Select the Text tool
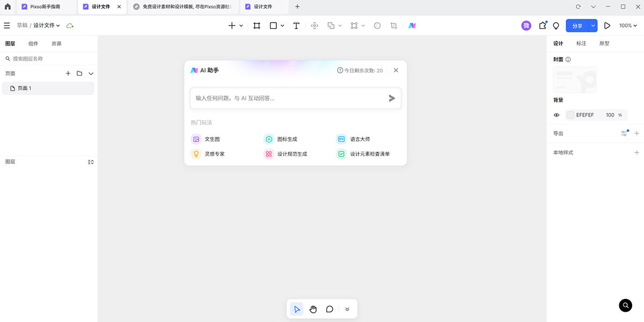This screenshot has width=644, height=322. coord(296,25)
